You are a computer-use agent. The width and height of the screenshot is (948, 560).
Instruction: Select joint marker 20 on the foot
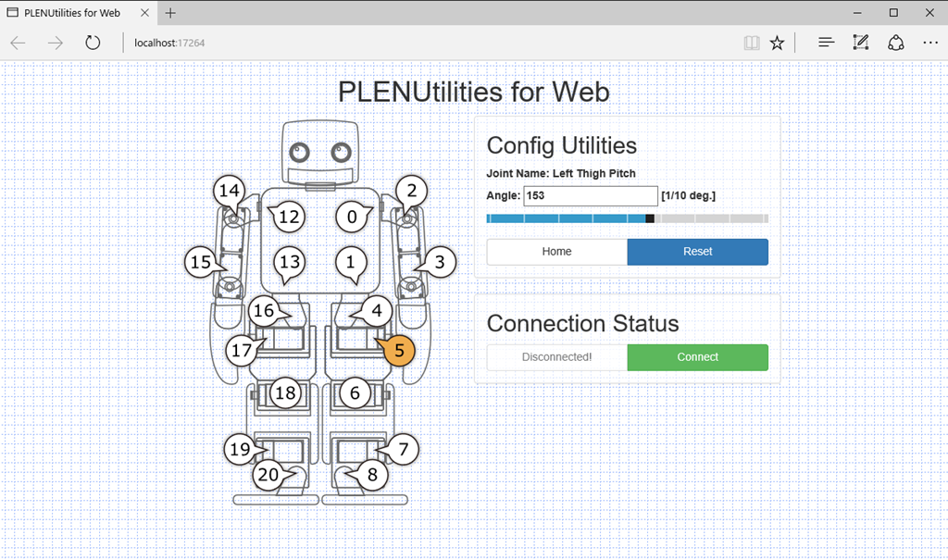click(268, 475)
